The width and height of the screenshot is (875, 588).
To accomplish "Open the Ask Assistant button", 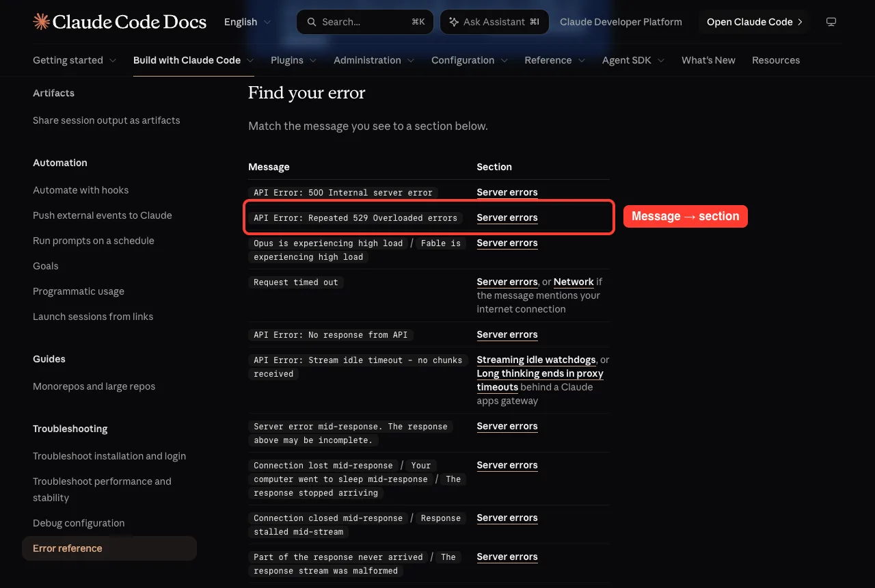I will click(x=494, y=22).
